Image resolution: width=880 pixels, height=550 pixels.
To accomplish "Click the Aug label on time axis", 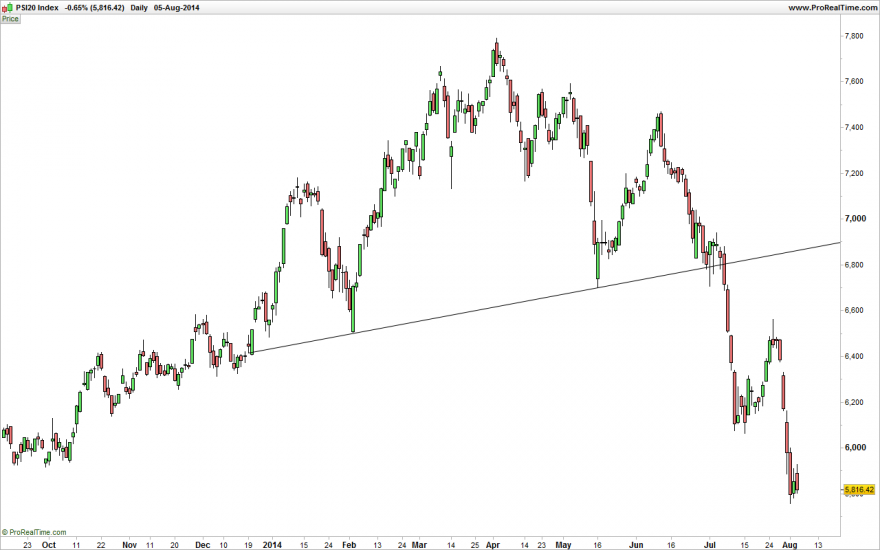I will [790, 544].
